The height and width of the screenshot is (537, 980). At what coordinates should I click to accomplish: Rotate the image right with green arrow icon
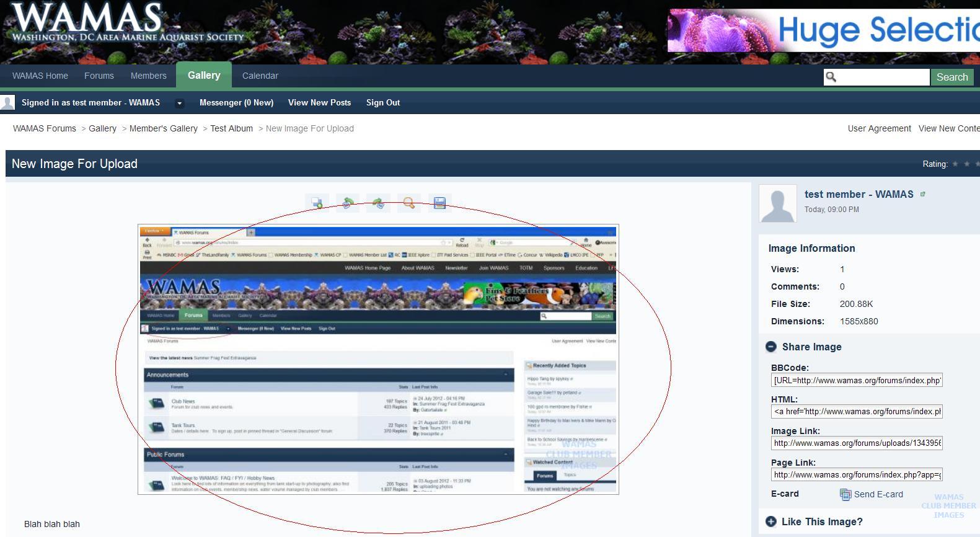coord(378,203)
